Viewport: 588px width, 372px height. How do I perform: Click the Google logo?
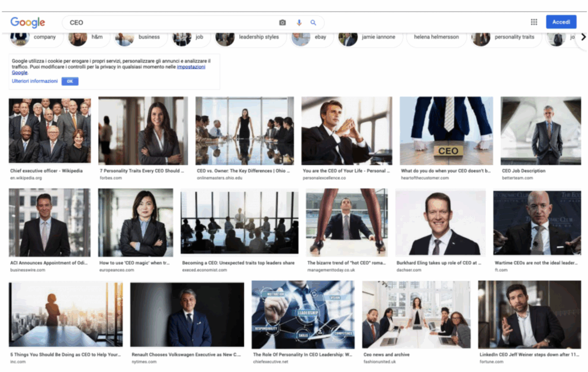pos(28,22)
